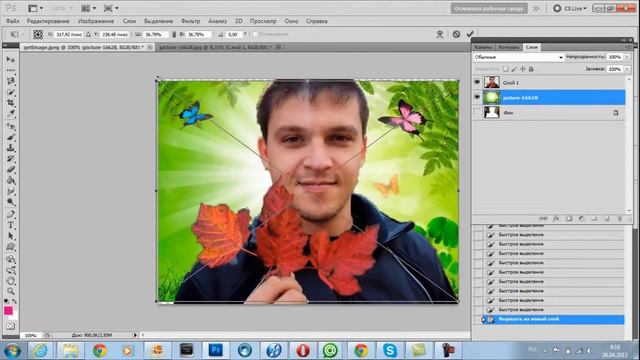Open the Файл menu
Image resolution: width=640 pixels, height=360 pixels.
[x=13, y=21]
